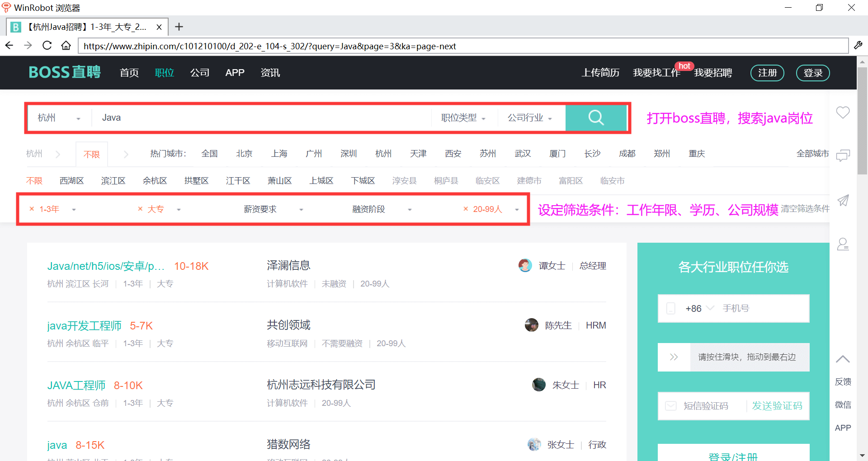Open the user profile sidebar icon
This screenshot has height=461, width=868.
point(843,244)
